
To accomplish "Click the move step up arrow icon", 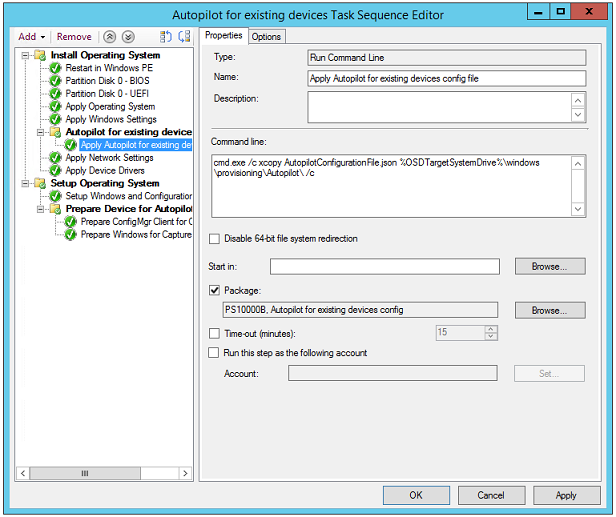I will 110,37.
